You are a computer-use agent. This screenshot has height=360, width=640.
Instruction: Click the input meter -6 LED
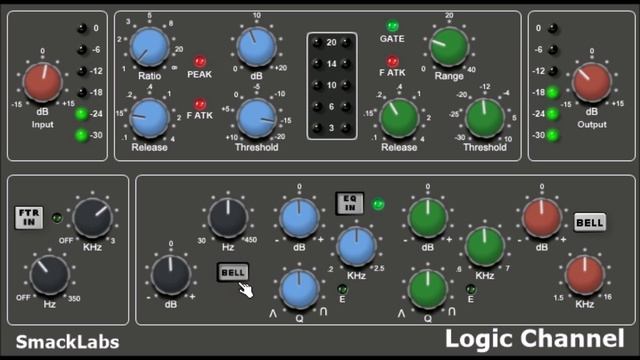tap(82, 50)
